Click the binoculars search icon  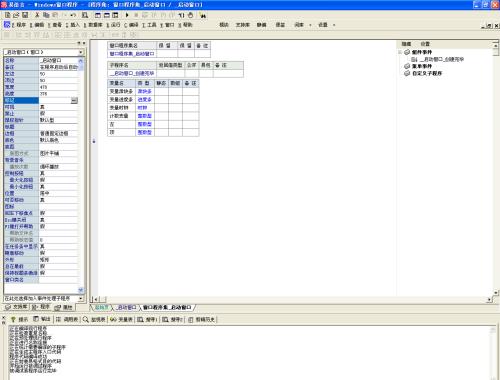203,15
